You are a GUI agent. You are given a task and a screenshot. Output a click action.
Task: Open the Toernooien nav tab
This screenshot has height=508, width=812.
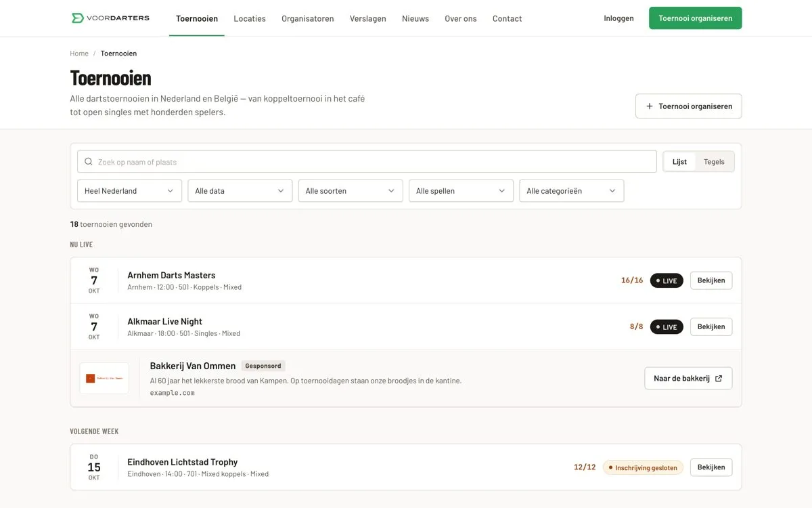coord(197,18)
